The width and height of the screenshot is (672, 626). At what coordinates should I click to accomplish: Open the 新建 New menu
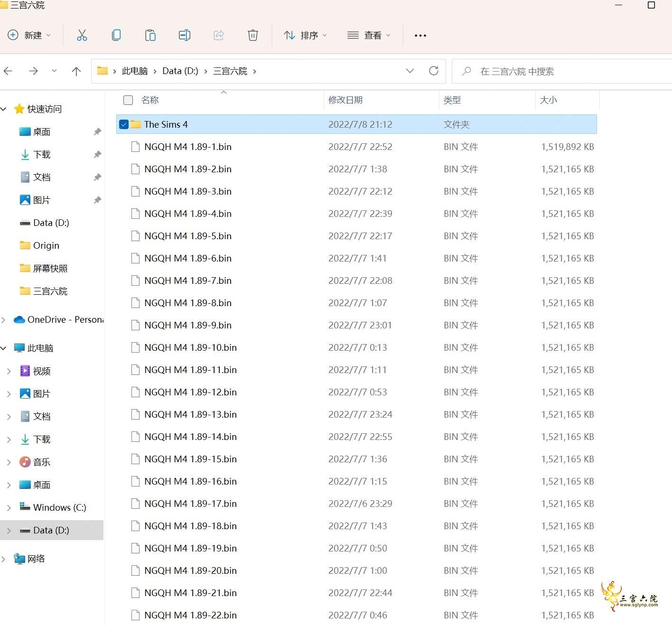point(29,35)
